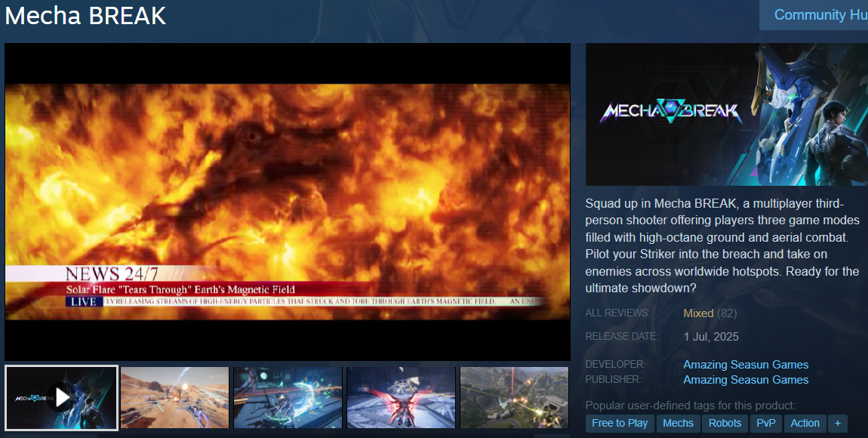Open publisher Amazing Seasun Games link

(746, 379)
